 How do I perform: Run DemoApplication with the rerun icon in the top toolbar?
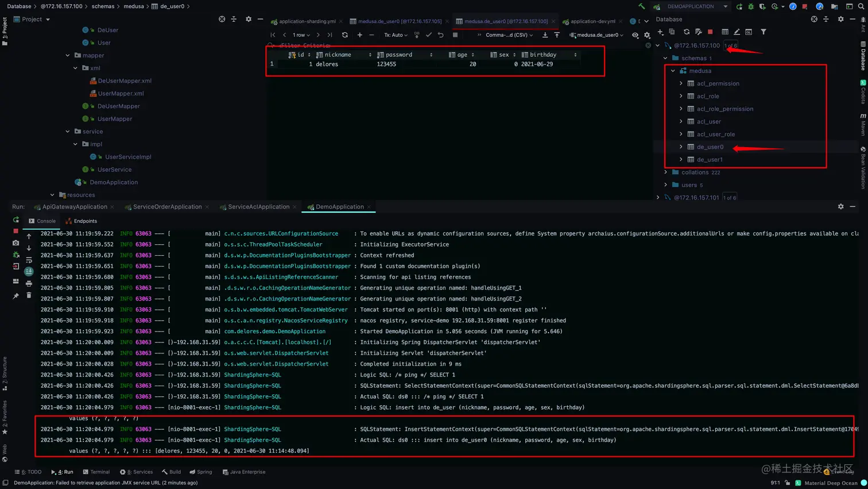click(739, 6)
